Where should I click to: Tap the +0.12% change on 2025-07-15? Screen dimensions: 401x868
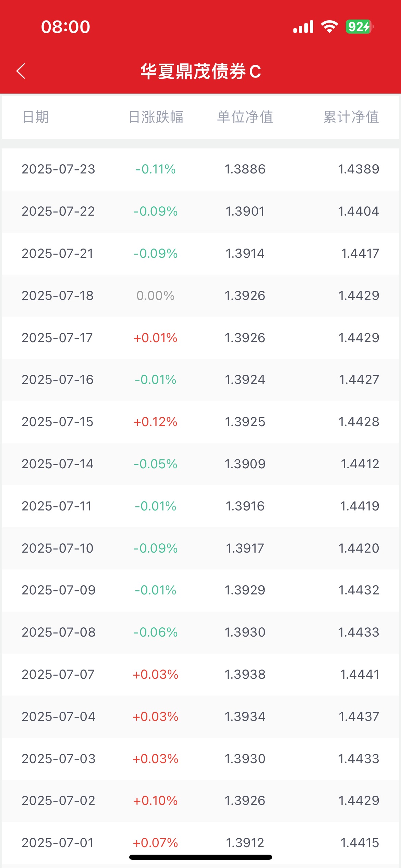(x=156, y=422)
